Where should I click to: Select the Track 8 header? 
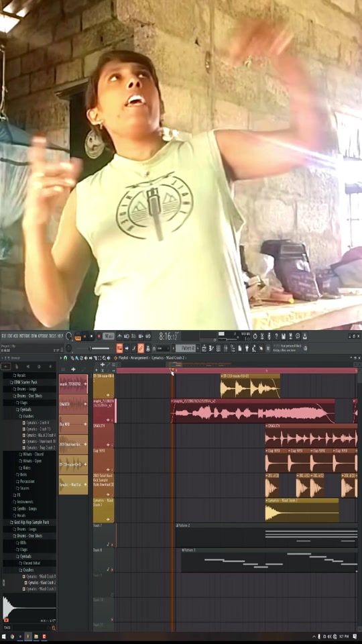pyautogui.click(x=103, y=560)
